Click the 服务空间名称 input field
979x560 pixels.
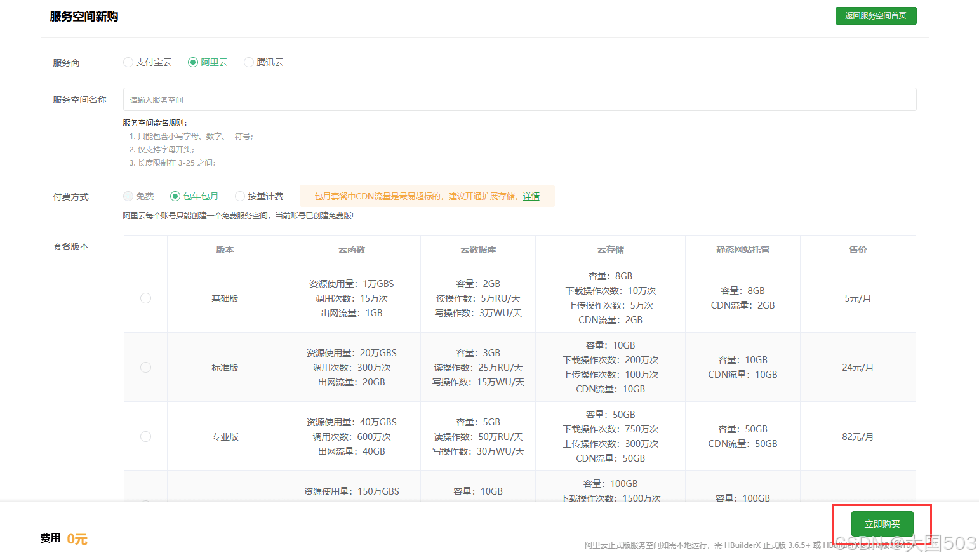pos(519,100)
